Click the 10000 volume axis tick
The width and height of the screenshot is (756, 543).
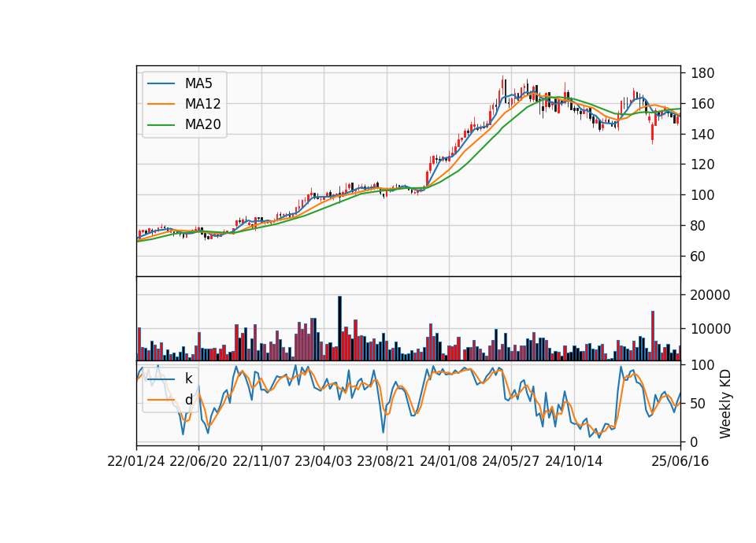pos(710,329)
